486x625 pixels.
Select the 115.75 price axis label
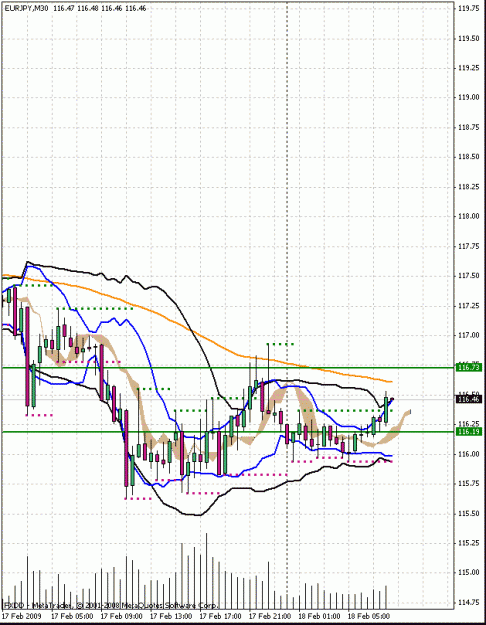click(468, 483)
